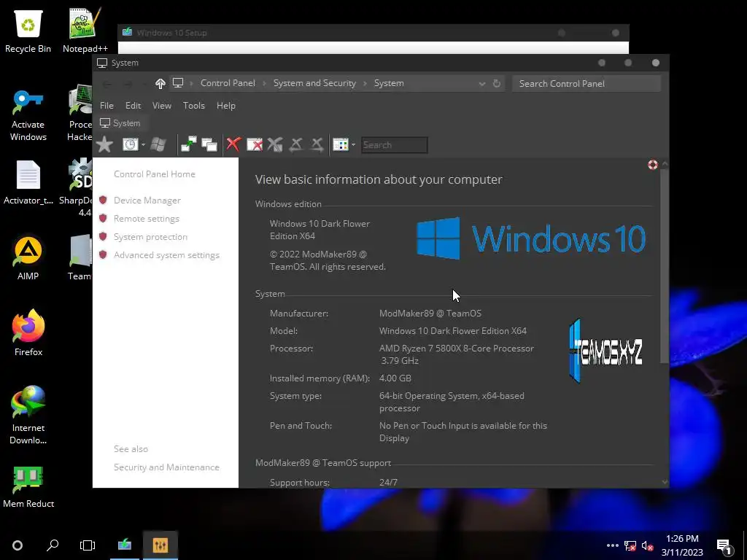Open the notification center icon
This screenshot has height=560, width=747.
724,547
